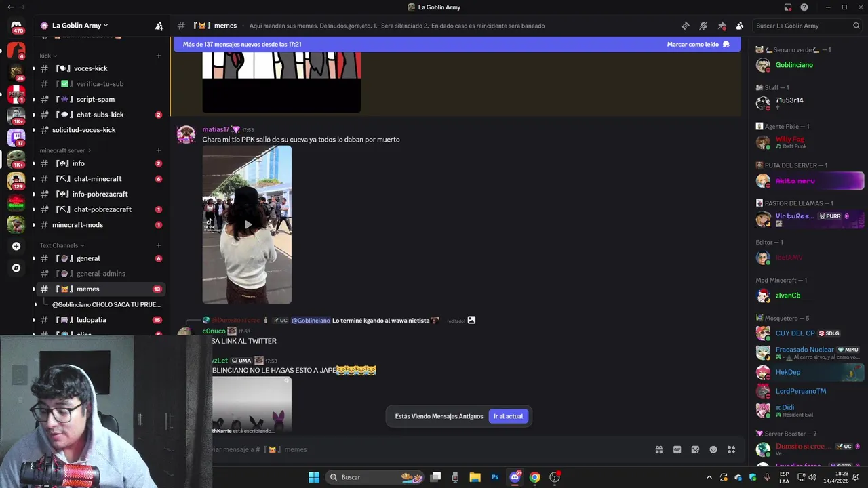Image resolution: width=868 pixels, height=488 pixels.
Task: Expand the minecraft server category
Action: click(65, 150)
